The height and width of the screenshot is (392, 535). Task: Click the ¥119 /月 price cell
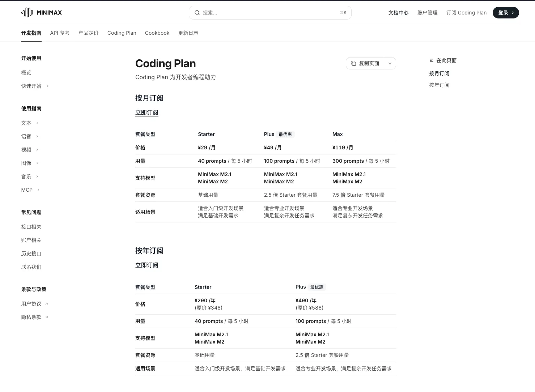point(343,148)
